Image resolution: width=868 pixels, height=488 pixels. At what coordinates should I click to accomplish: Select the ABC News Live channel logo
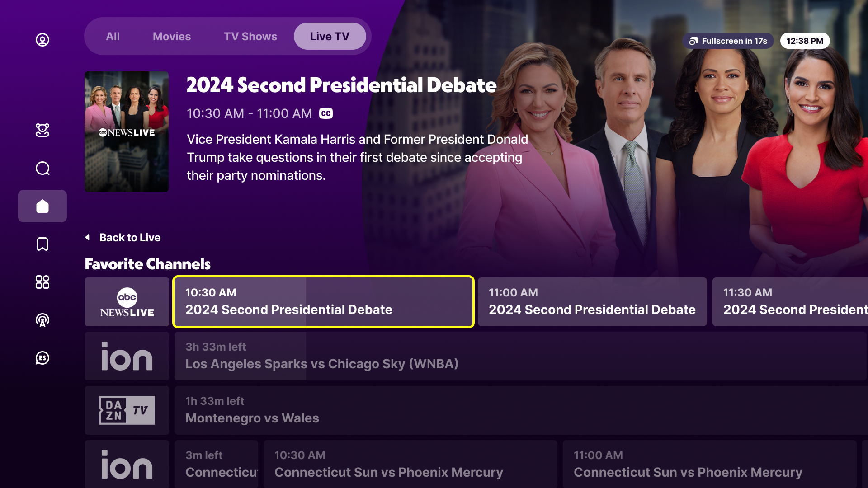127,302
